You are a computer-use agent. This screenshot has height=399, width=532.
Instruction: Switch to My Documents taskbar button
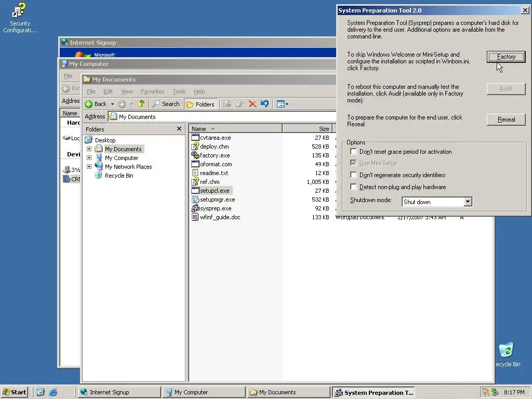pos(288,392)
